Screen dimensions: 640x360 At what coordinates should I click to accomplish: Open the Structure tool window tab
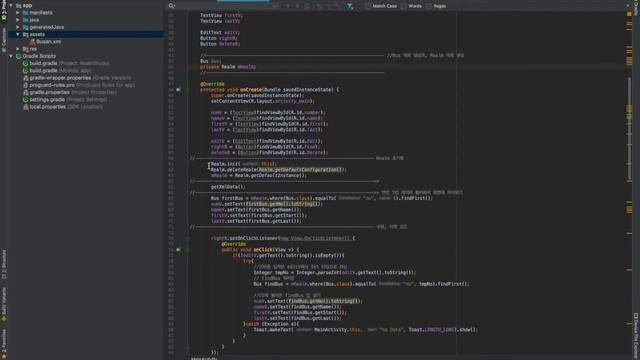[x=4, y=264]
